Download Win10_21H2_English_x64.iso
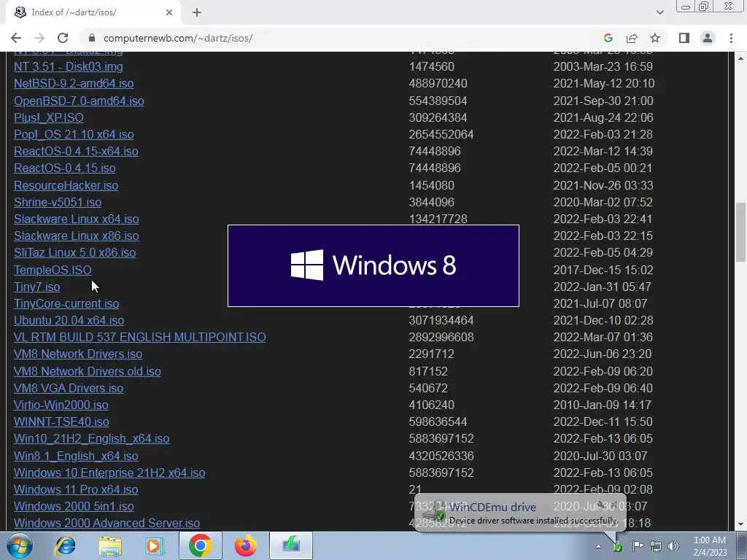Screen dimensions: 747x560 (x=91, y=438)
